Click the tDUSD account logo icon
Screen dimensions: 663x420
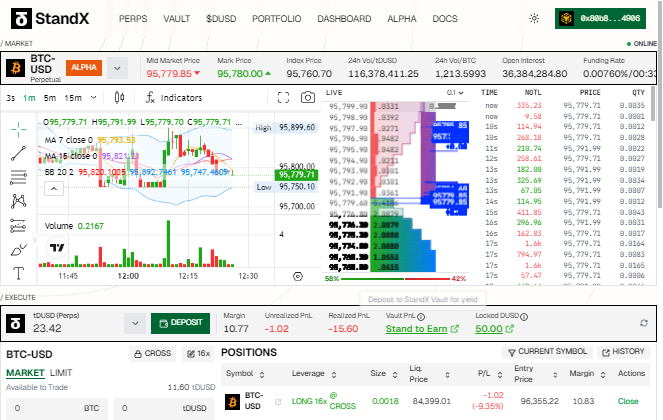[x=16, y=324]
